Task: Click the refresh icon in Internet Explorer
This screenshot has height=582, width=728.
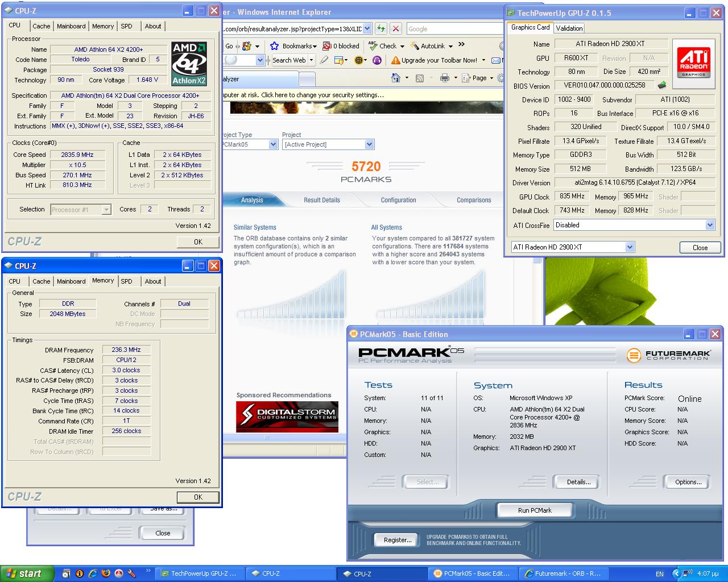Action: [x=381, y=28]
